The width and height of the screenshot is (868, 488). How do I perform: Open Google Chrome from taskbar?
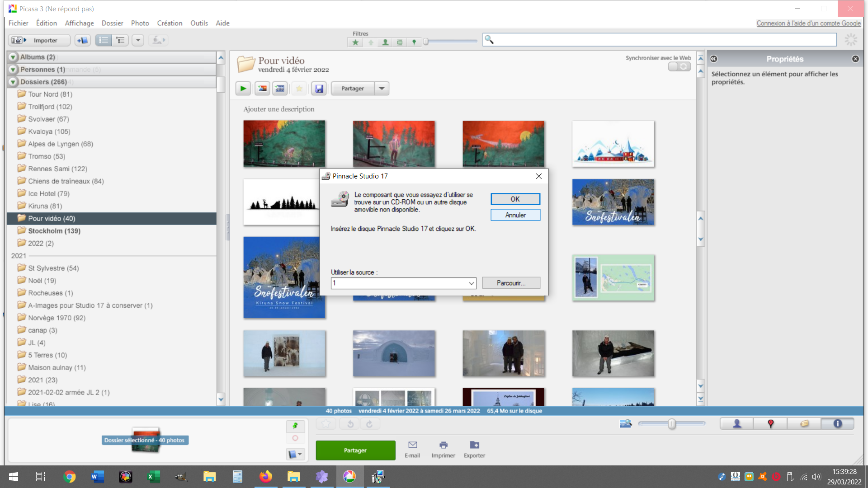(70, 477)
